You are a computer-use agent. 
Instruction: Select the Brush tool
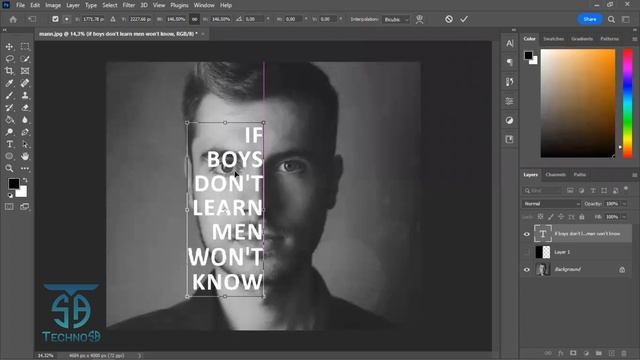(9, 96)
